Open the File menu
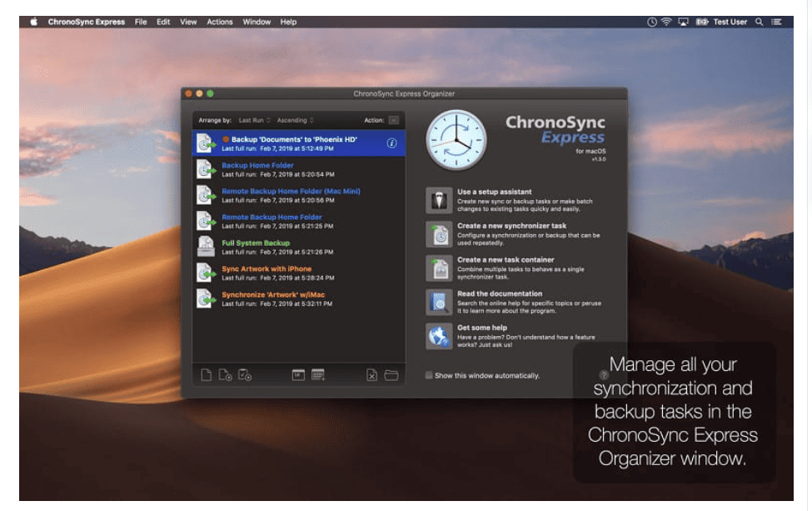 click(x=141, y=22)
